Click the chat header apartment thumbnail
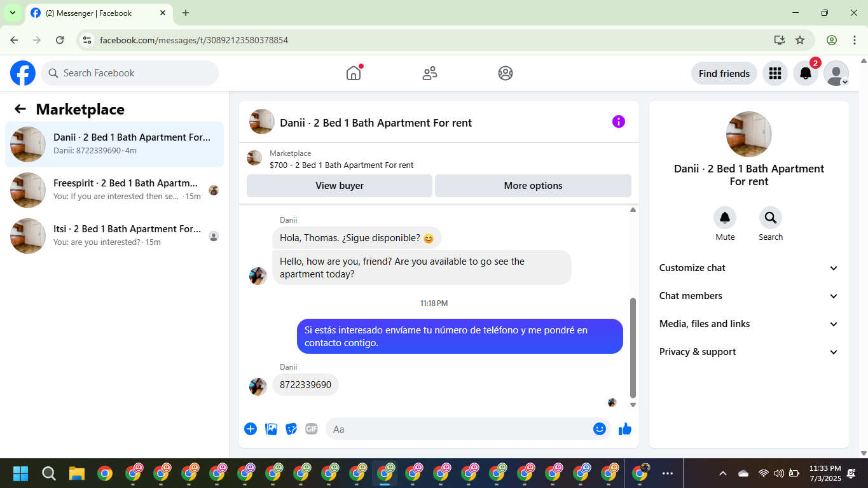868x488 pixels. point(262,122)
